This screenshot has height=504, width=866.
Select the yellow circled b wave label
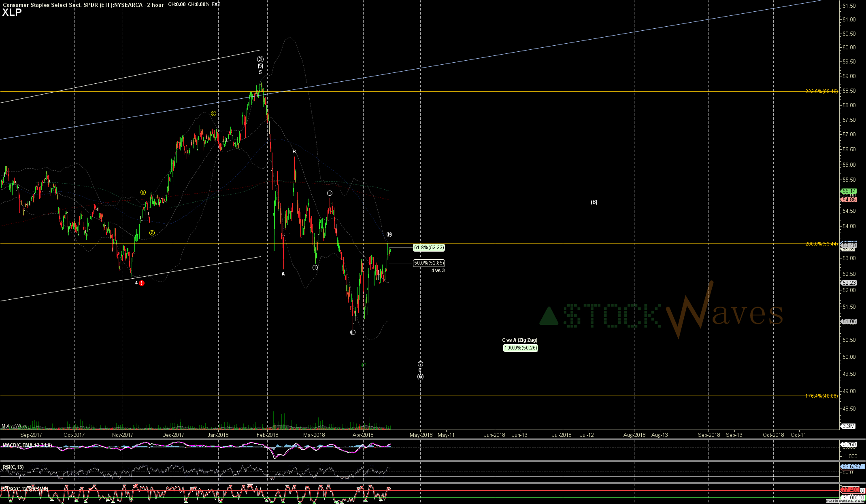(152, 233)
